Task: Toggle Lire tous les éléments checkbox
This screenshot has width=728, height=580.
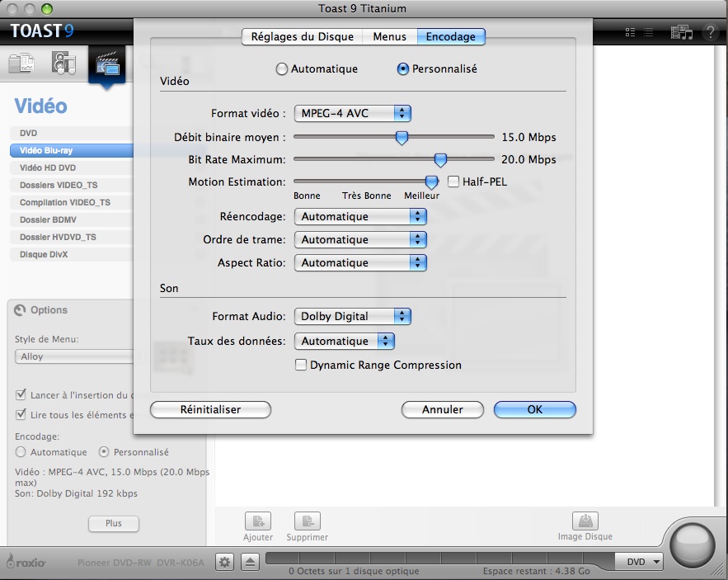Action: point(21,414)
